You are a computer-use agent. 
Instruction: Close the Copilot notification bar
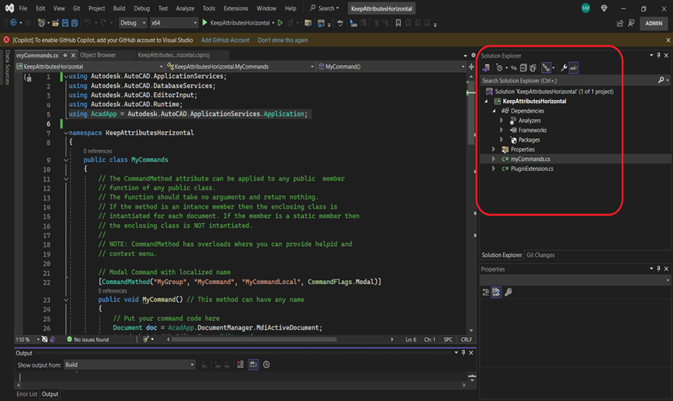coord(668,40)
